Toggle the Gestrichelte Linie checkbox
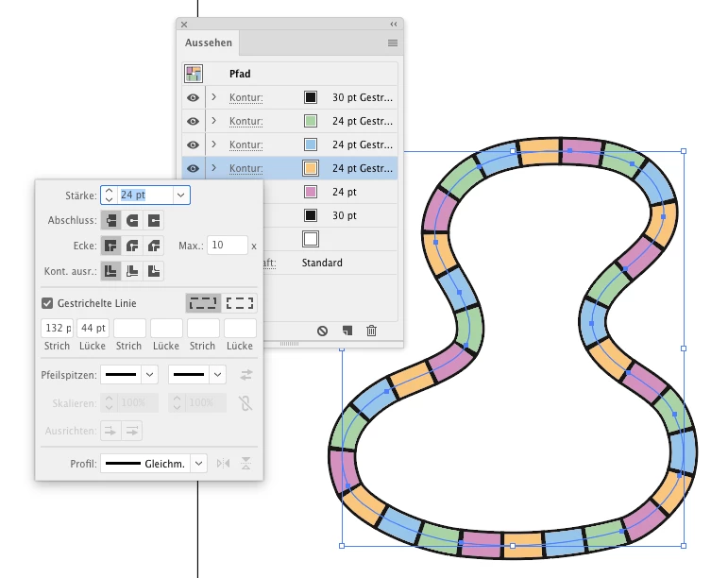 click(x=47, y=303)
